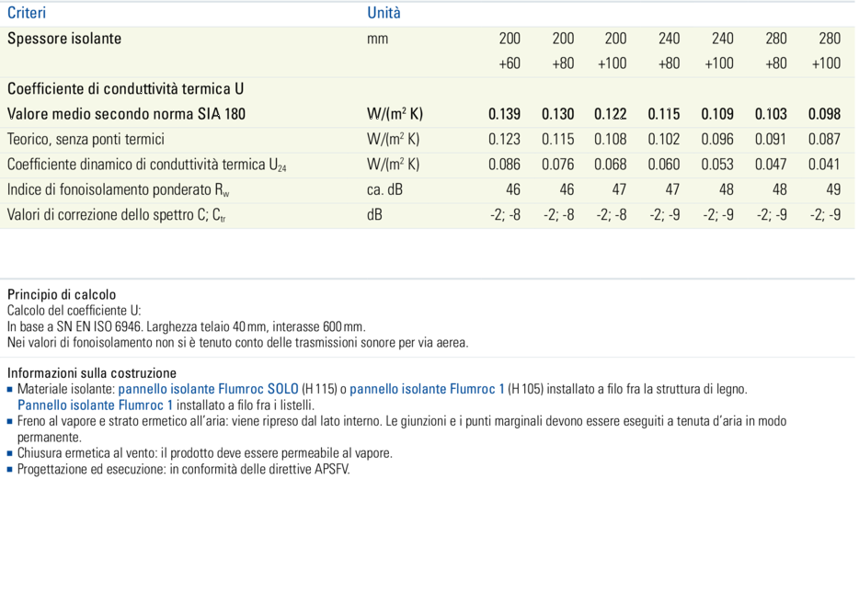Viewport: 859px width, 616px height.
Task: Click the Principio di calcolo heading
Action: (x=62, y=295)
